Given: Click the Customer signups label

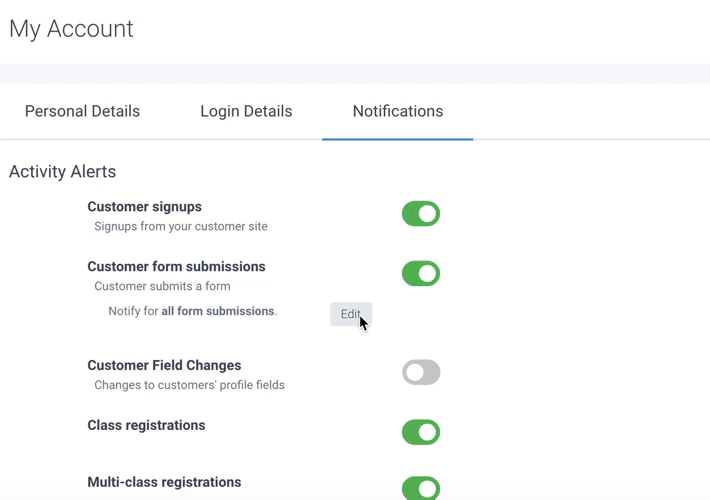Looking at the screenshot, I should point(144,207).
